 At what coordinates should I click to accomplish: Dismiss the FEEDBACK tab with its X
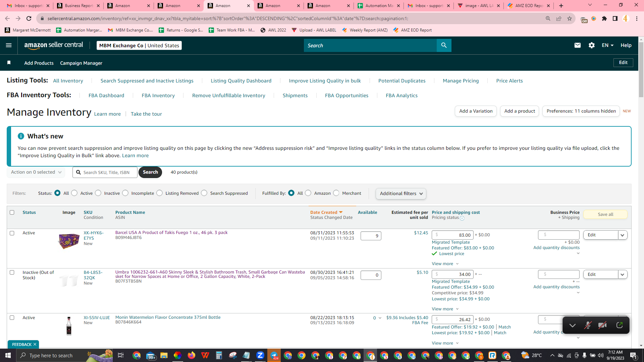[35, 344]
